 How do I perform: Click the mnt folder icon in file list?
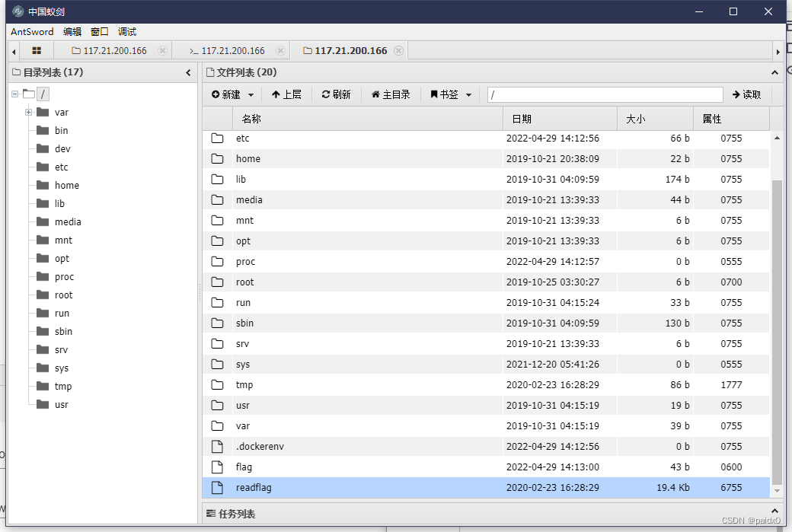[x=217, y=220]
